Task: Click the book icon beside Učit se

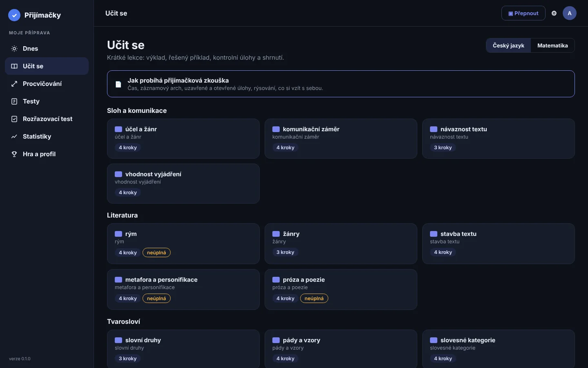Action: [14, 66]
